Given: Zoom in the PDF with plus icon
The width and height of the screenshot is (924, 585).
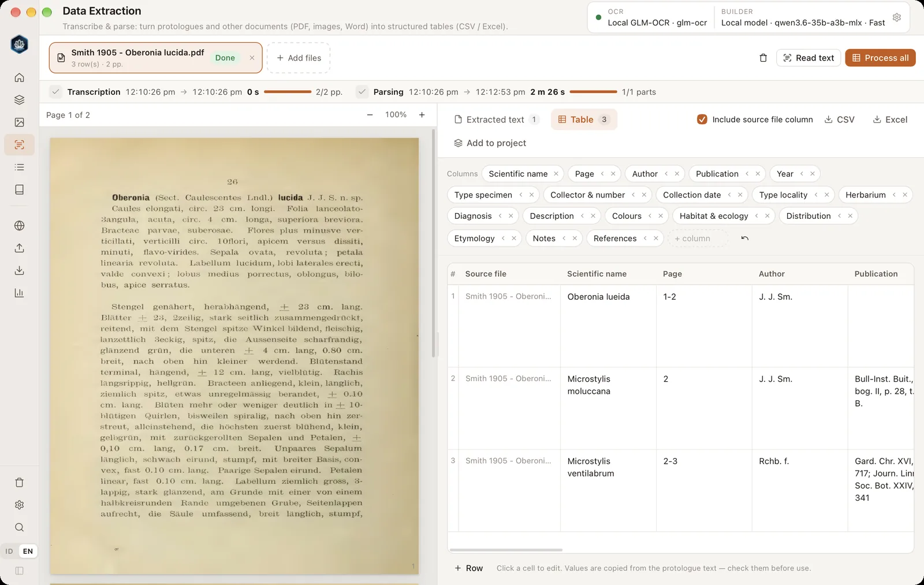Looking at the screenshot, I should (x=422, y=115).
